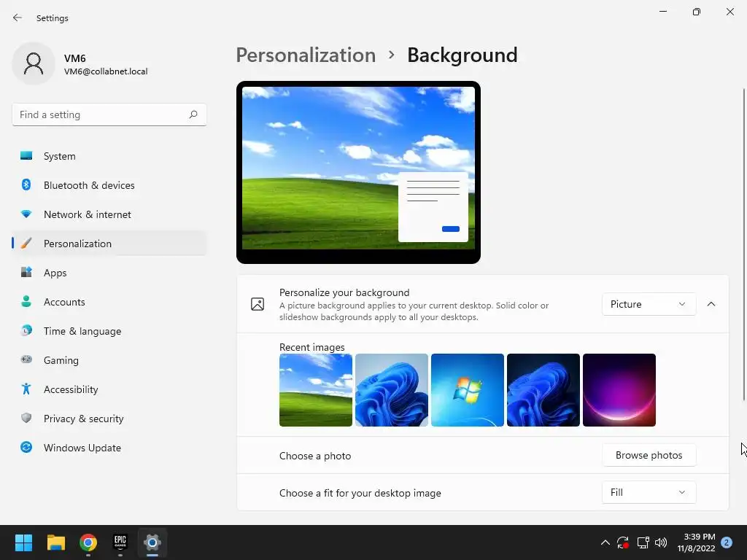
Task: Click the Browse photos button
Action: [649, 455]
